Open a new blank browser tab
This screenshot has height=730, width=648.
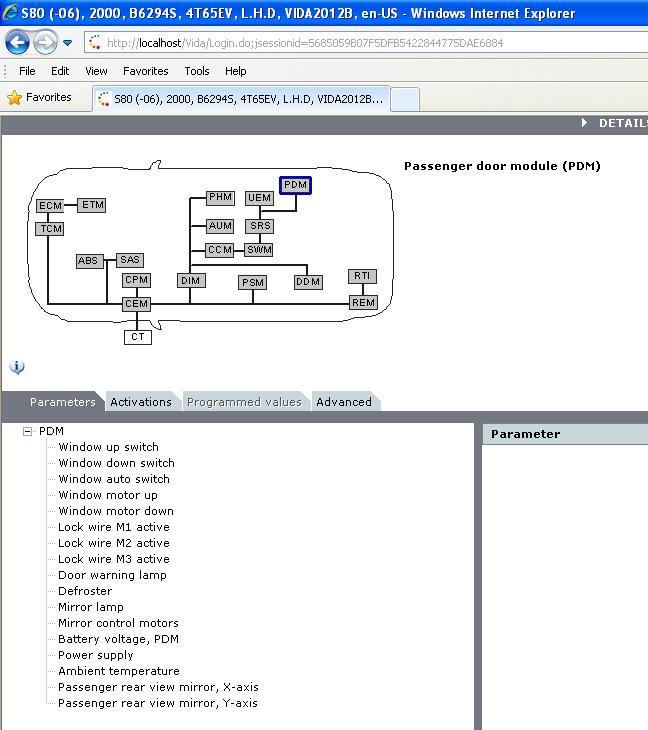point(404,99)
